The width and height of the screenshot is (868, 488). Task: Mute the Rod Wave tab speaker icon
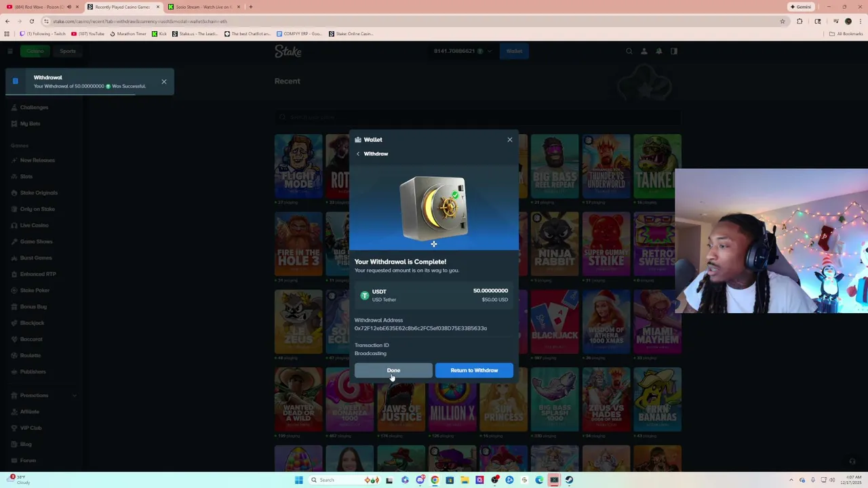(69, 7)
